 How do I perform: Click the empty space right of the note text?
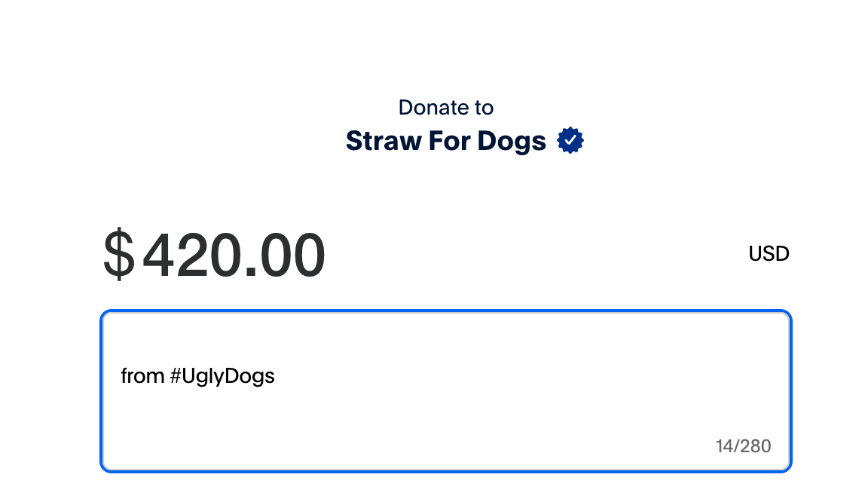[x=527, y=376]
